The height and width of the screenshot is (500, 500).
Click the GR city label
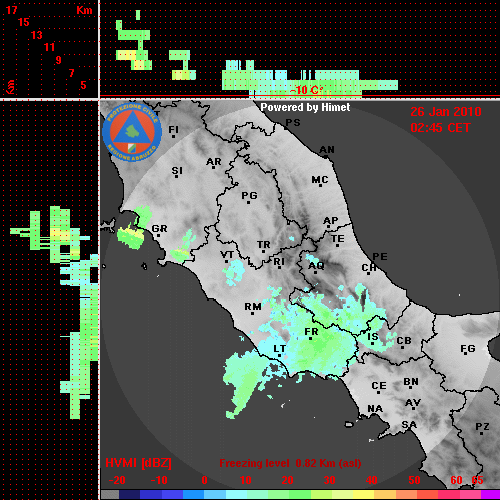159,229
